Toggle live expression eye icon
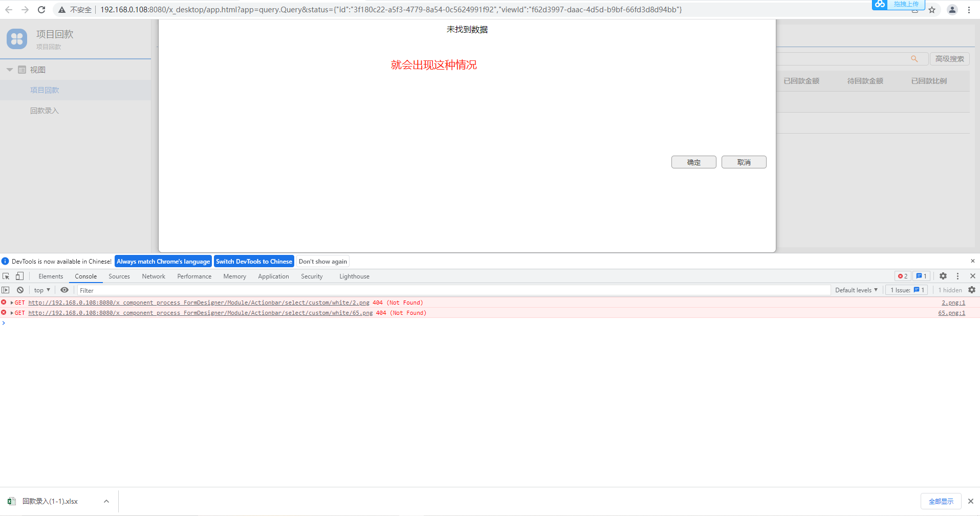This screenshot has height=516, width=980. tap(64, 290)
